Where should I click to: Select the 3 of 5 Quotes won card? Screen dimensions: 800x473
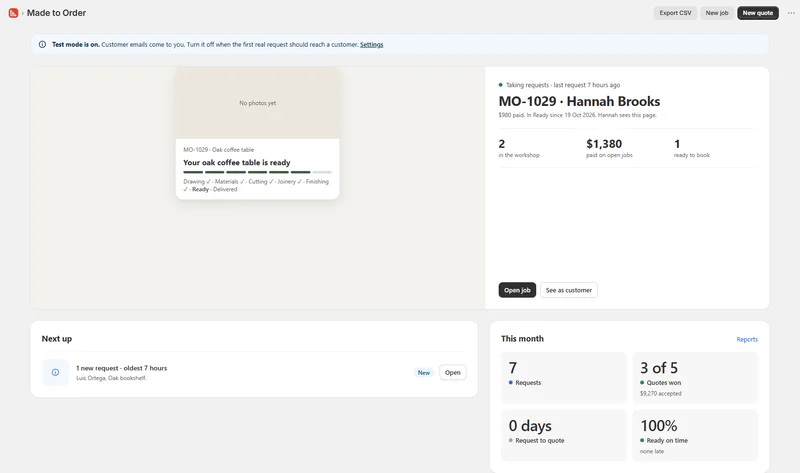[695, 378]
